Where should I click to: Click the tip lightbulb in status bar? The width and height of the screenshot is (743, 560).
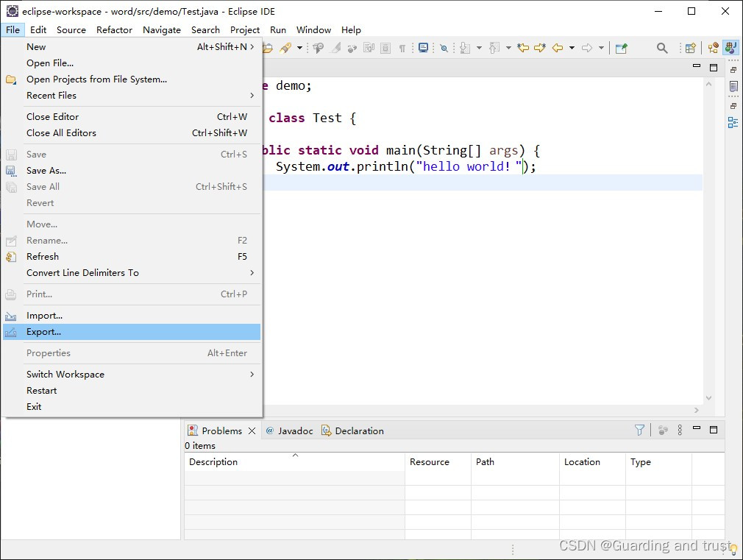point(733,550)
